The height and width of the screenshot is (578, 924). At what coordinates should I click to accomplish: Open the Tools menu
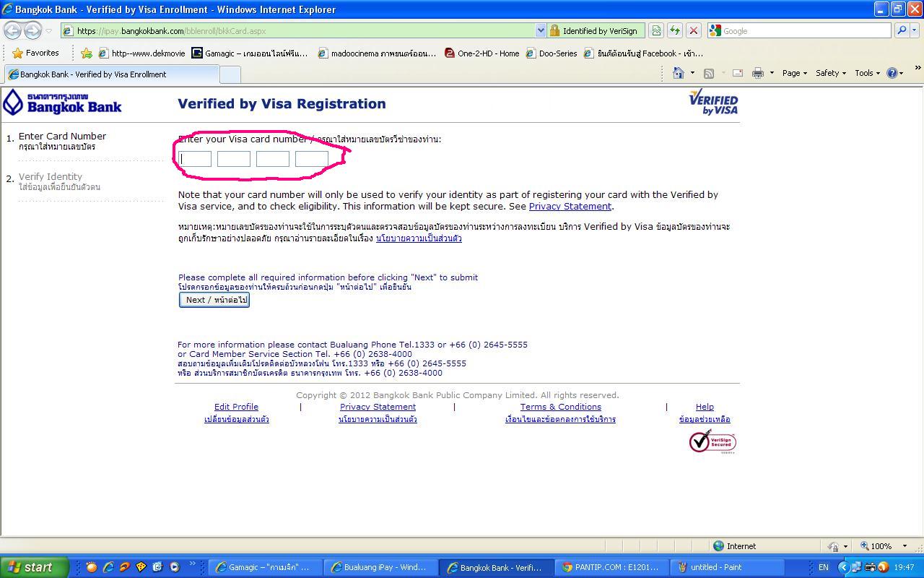tap(867, 73)
